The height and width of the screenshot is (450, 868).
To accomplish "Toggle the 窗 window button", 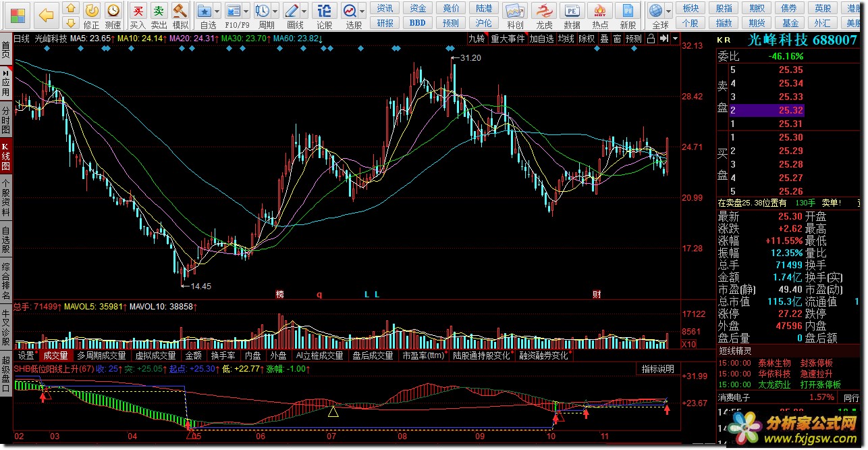I will [x=617, y=39].
